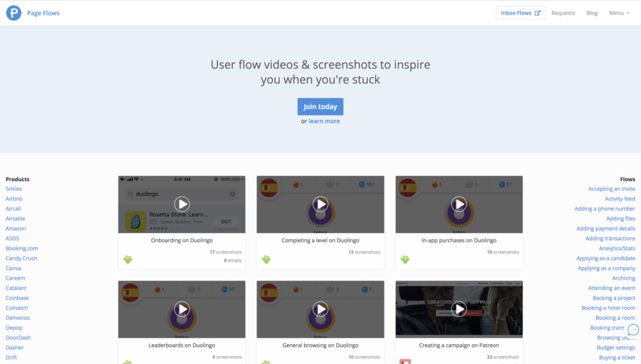
Task: Click the Page Flows brand name
Action: pyautogui.click(x=43, y=13)
